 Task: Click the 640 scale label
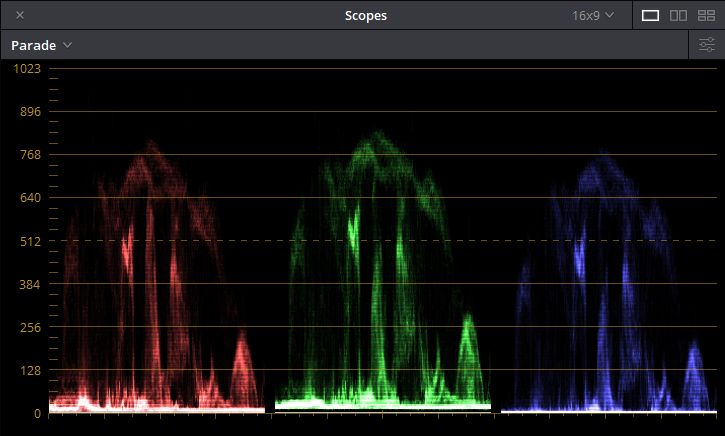point(31,198)
